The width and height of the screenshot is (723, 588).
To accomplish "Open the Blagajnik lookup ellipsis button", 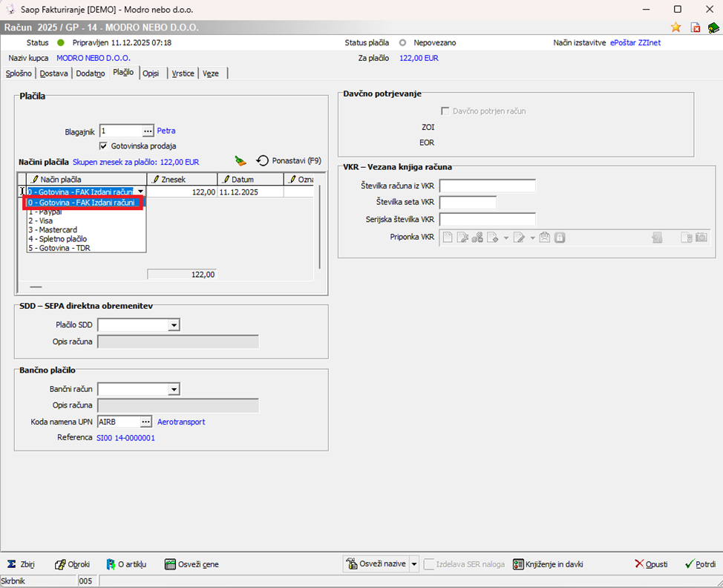I will [x=148, y=131].
